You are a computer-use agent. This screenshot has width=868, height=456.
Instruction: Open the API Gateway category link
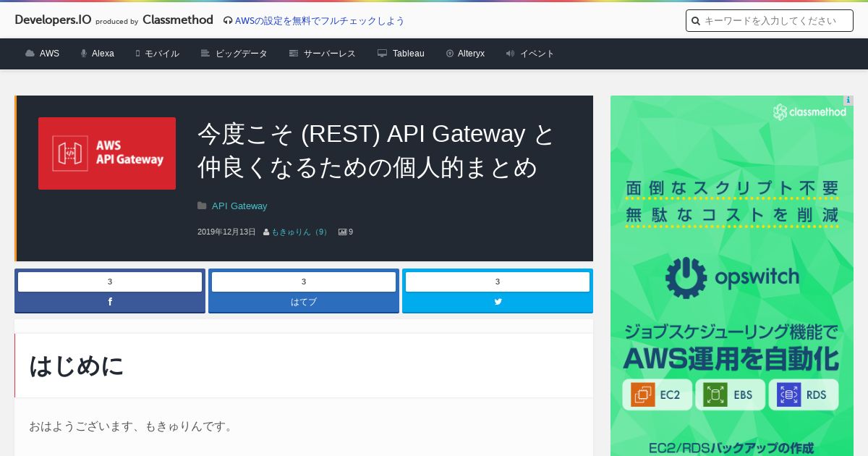[x=239, y=206]
